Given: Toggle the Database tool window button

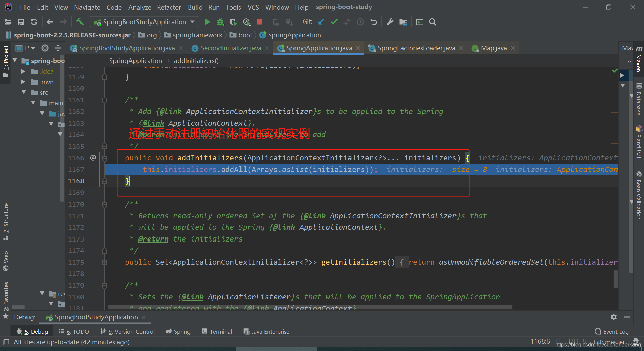Looking at the screenshot, I should [x=639, y=99].
